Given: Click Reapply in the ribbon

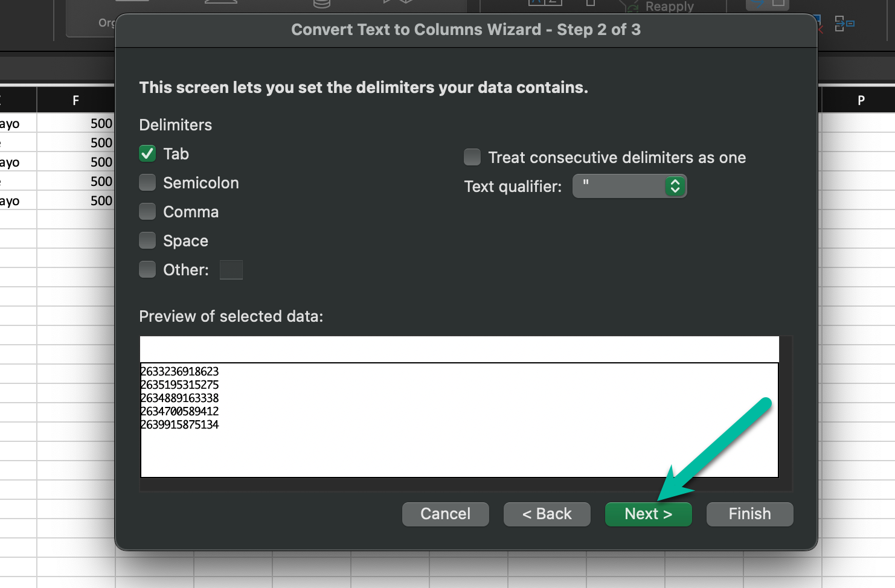Looking at the screenshot, I should pos(669,7).
